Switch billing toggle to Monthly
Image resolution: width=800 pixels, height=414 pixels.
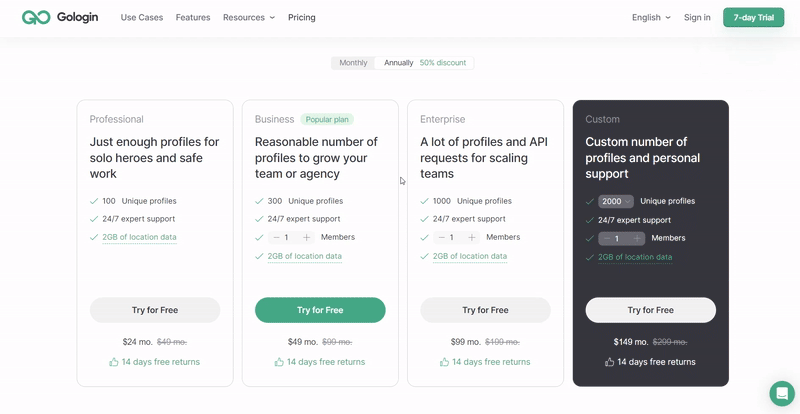click(x=353, y=63)
